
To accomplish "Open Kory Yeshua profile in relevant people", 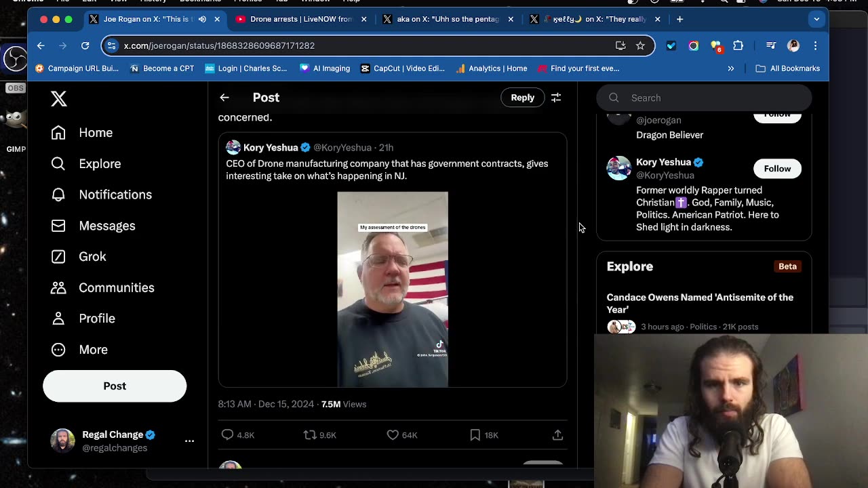I will pyautogui.click(x=663, y=162).
